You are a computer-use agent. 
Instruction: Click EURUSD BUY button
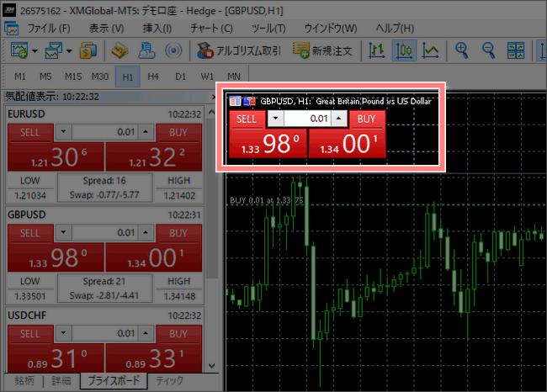(178, 133)
